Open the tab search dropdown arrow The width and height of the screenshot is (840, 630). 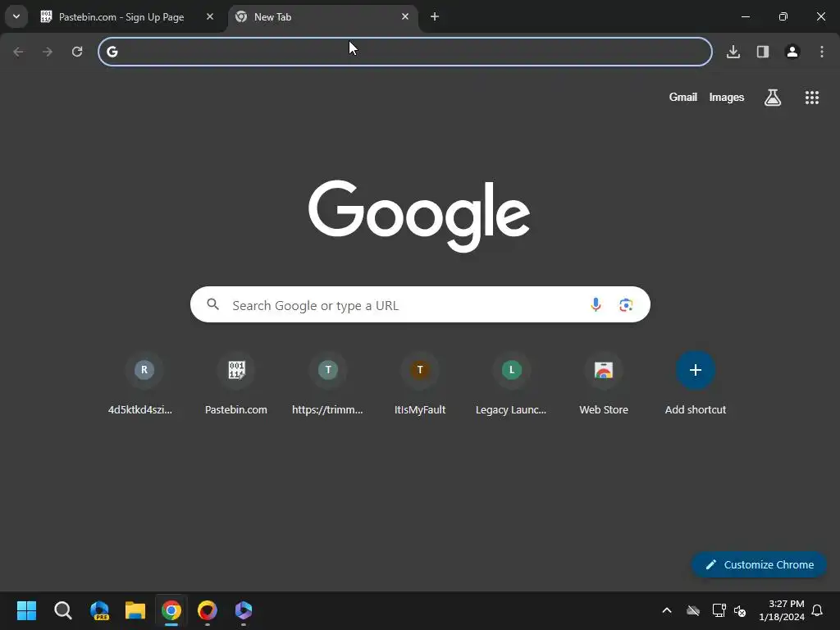(16, 16)
